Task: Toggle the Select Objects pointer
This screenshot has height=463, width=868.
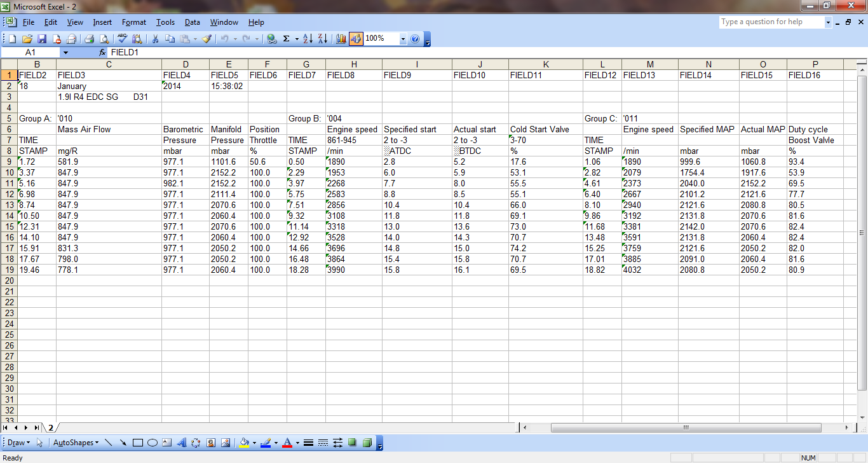Action: click(x=39, y=443)
